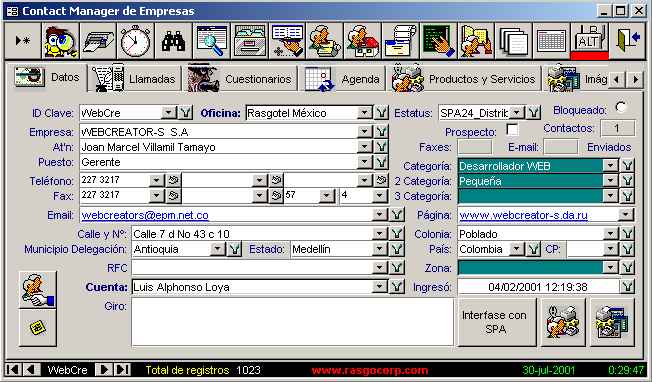
Task: Open the webcreators@epm.net.co email link
Action: pos(145,215)
